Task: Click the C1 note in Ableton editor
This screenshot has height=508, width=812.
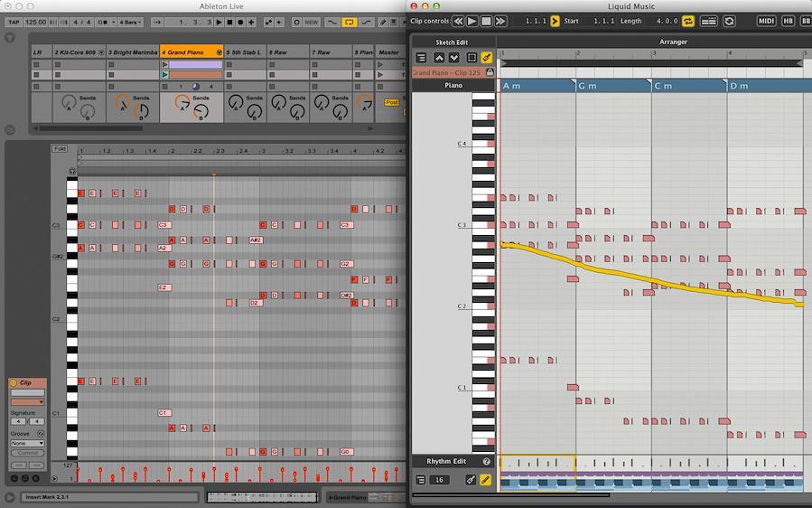Action: pyautogui.click(x=164, y=412)
